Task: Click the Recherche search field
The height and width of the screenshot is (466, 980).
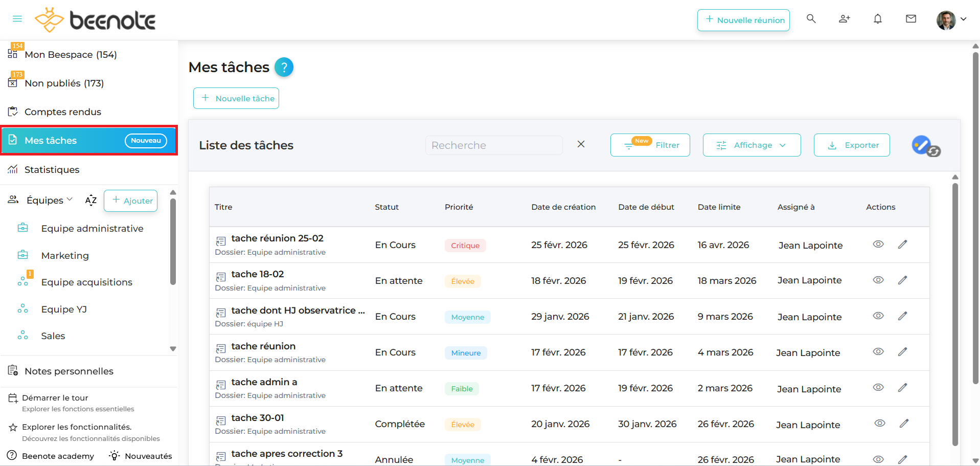Action: 493,145
